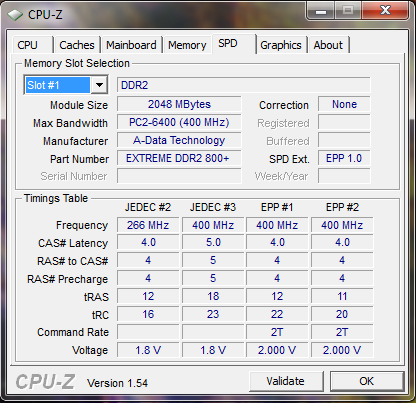
Task: Click the 266 MHz frequency cell
Action: 148,225
